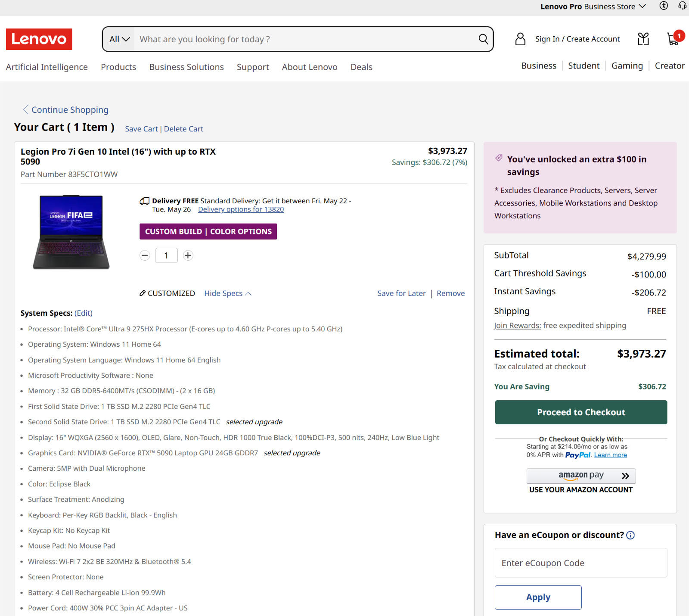
Task: Click the Join Rewards link
Action: pyautogui.click(x=517, y=326)
